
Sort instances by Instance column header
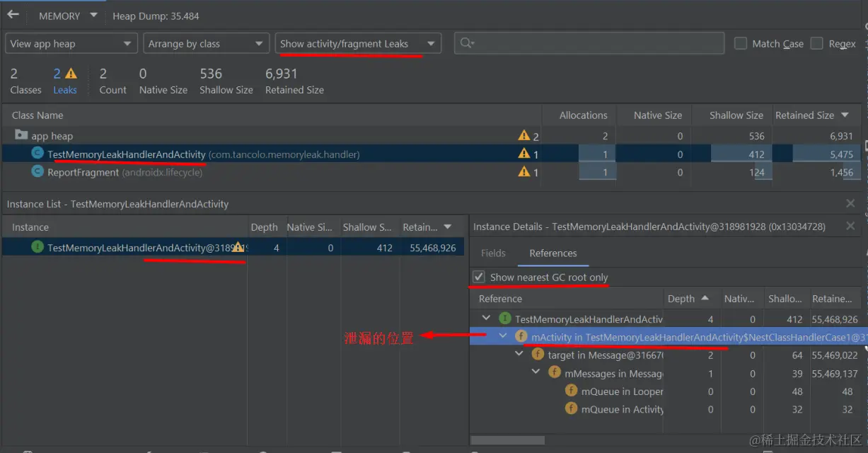pyautogui.click(x=30, y=227)
